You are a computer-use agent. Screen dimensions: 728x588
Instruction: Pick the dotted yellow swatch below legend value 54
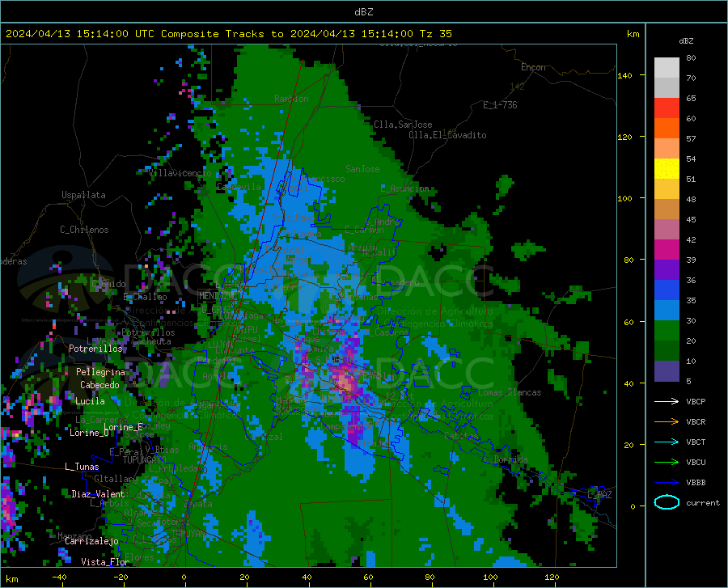(x=667, y=168)
